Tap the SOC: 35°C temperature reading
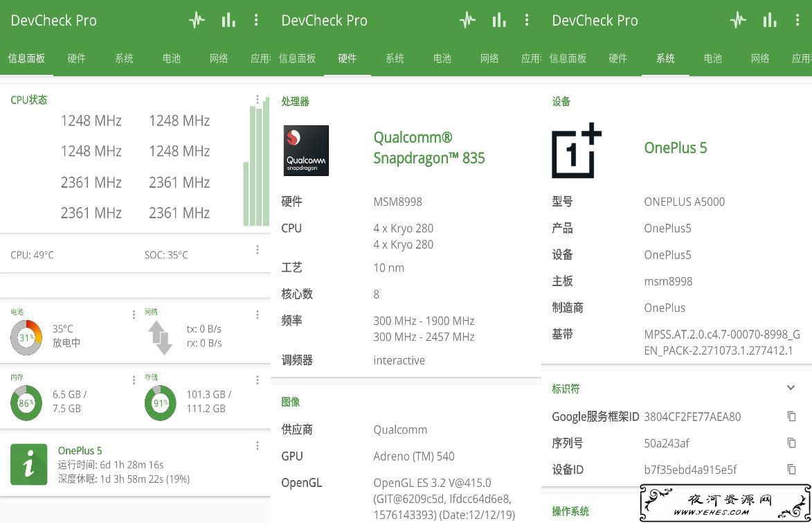Image resolution: width=812 pixels, height=523 pixels. click(166, 255)
